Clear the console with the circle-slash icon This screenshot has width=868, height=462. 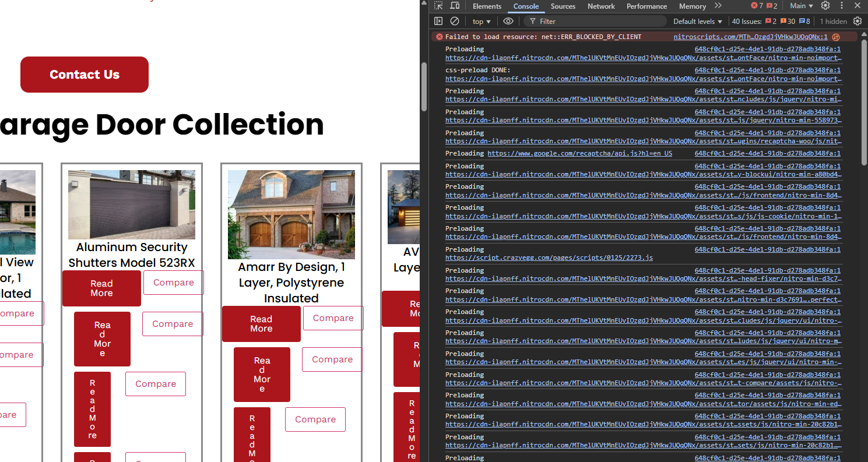click(455, 21)
